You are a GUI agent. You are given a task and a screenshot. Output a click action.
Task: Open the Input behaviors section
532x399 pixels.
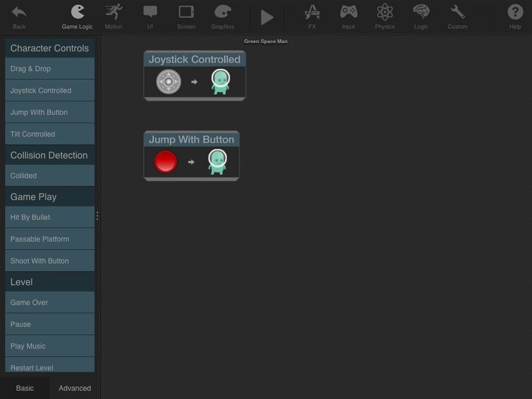(348, 15)
